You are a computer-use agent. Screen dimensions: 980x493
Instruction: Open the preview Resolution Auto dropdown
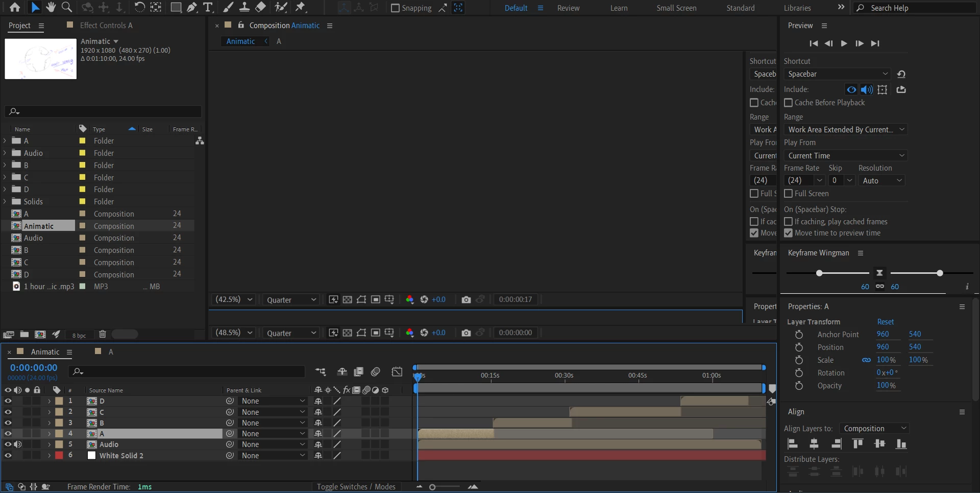point(882,181)
